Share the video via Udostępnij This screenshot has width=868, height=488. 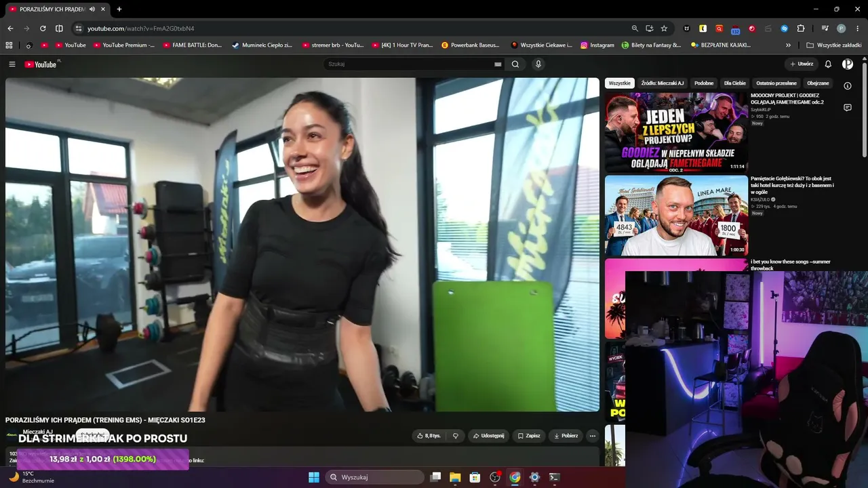pos(488,436)
